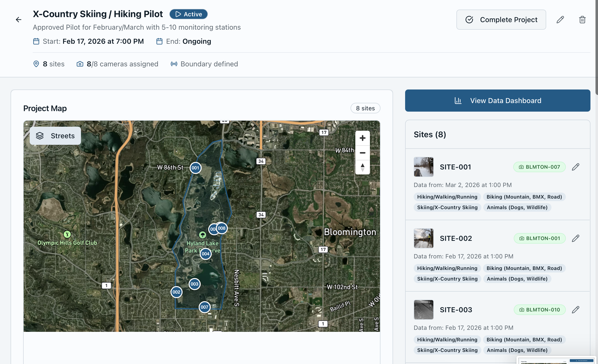
Task: Go back using the left arrow
Action: (19, 20)
